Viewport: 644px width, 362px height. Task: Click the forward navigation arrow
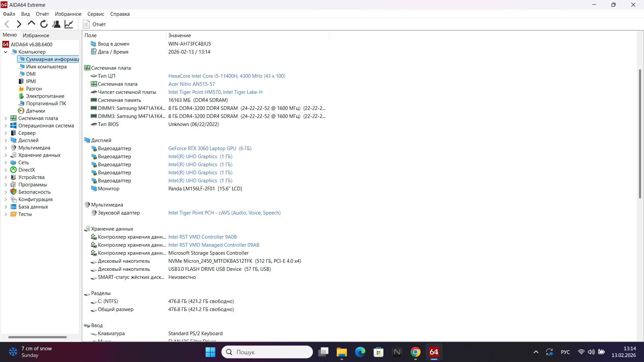pos(19,24)
